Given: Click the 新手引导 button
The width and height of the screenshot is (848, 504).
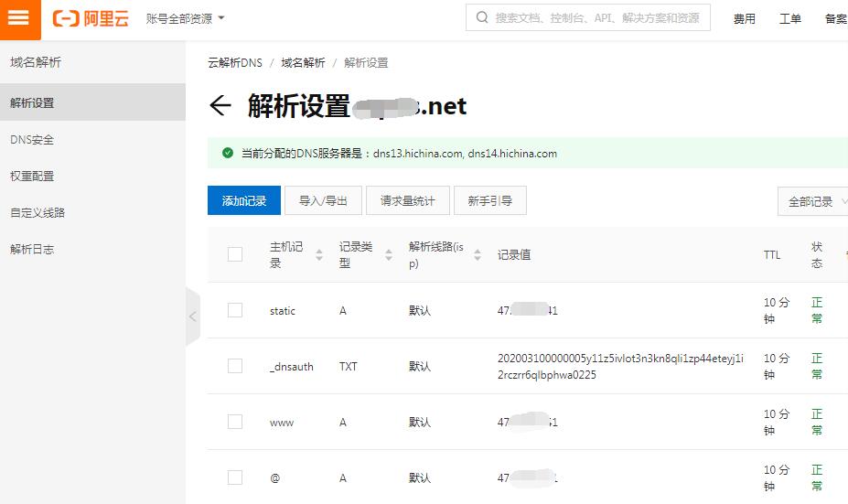Looking at the screenshot, I should pyautogui.click(x=490, y=200).
